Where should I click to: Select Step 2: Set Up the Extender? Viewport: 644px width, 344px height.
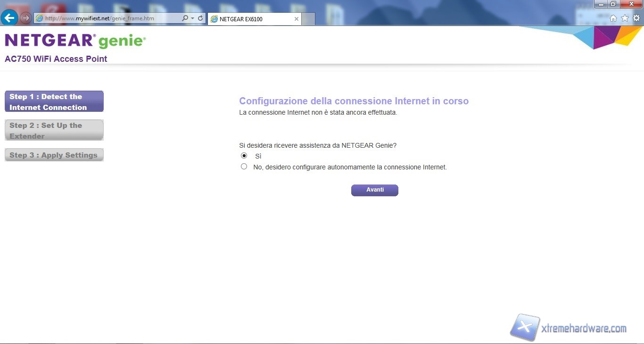pos(54,130)
